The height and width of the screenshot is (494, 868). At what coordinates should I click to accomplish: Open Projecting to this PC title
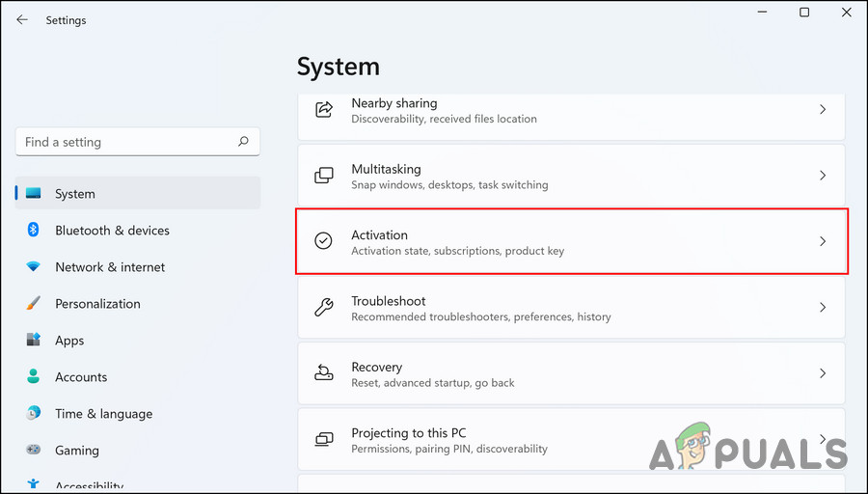409,432
